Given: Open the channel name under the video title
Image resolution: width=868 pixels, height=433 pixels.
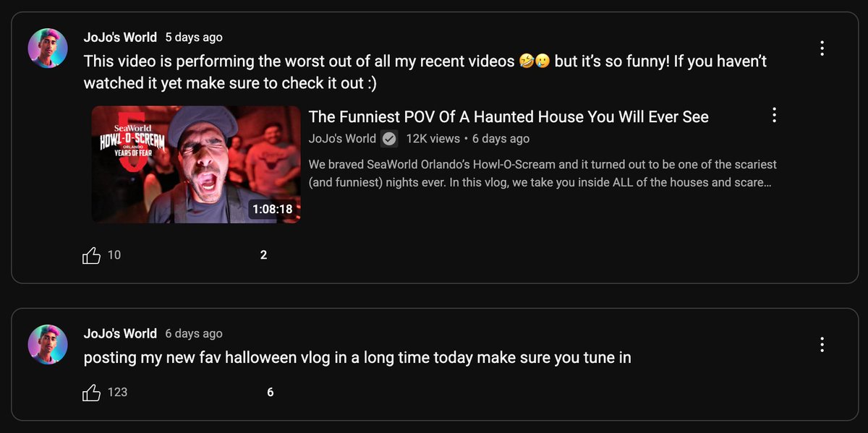Looking at the screenshot, I should point(342,139).
